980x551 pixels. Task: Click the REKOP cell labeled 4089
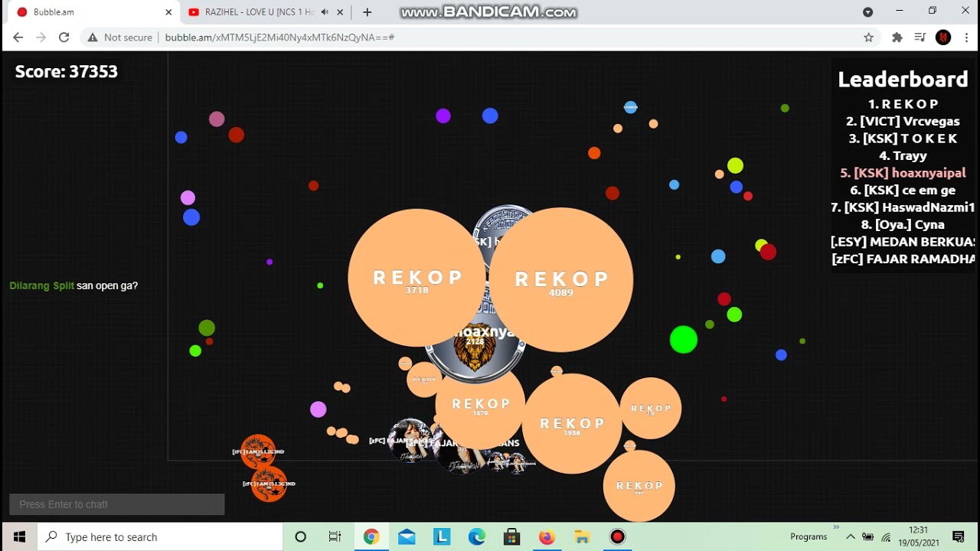(560, 280)
